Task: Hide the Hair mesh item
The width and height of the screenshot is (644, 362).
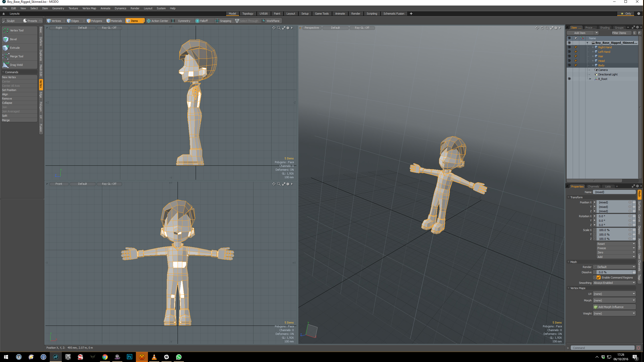Action: 569,56
